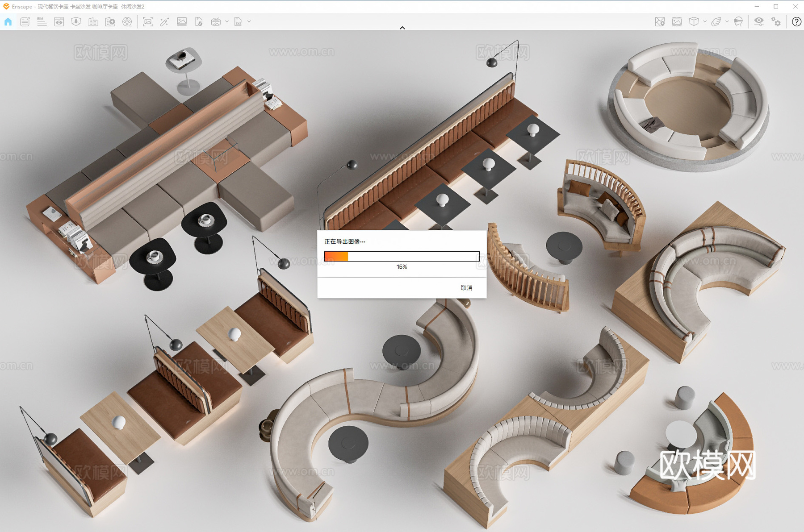This screenshot has width=804, height=532.
Task: Click the export progress bar
Action: click(x=402, y=256)
